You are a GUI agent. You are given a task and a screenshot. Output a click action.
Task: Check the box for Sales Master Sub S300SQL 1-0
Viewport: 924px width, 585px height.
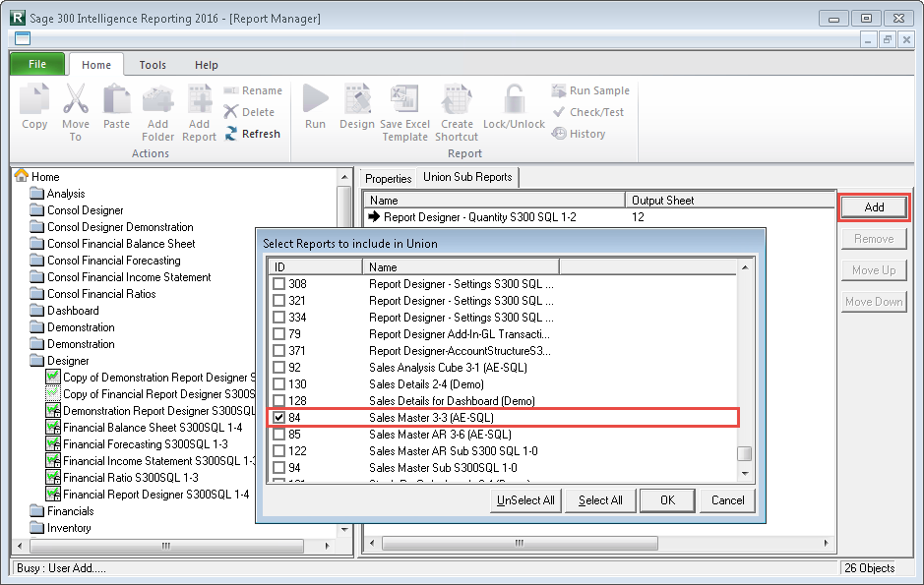click(x=278, y=468)
